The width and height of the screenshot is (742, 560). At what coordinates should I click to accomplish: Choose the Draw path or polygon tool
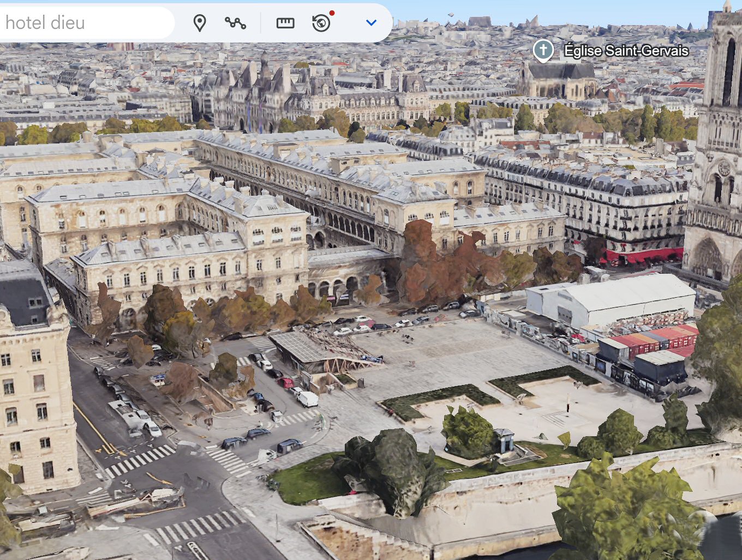click(235, 23)
